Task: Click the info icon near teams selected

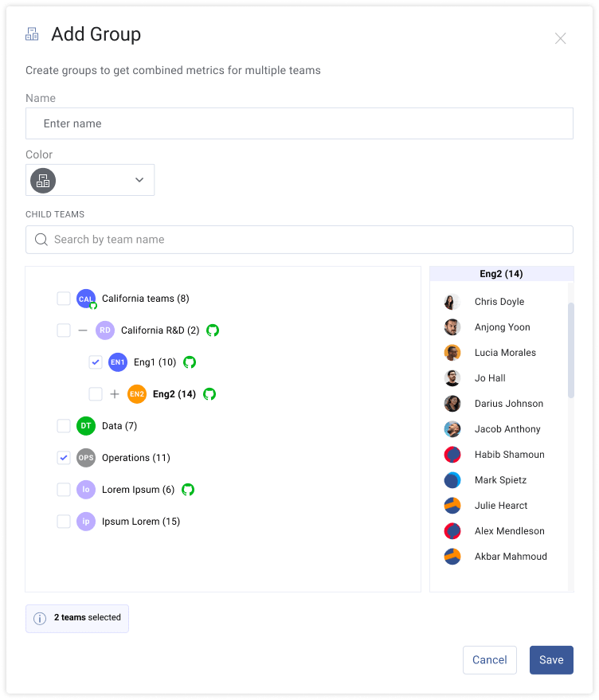Action: [40, 618]
